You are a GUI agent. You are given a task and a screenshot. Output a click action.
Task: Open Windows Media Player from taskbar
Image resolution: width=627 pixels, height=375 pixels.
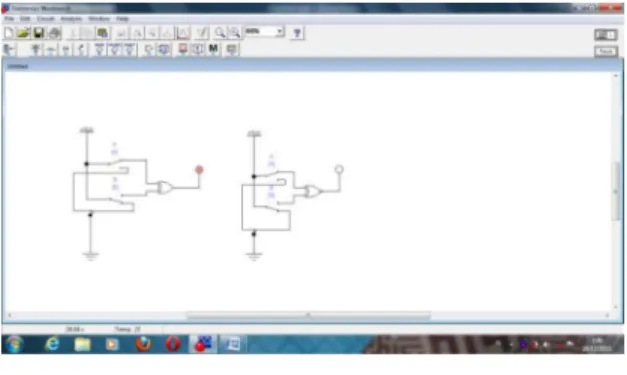(x=112, y=344)
